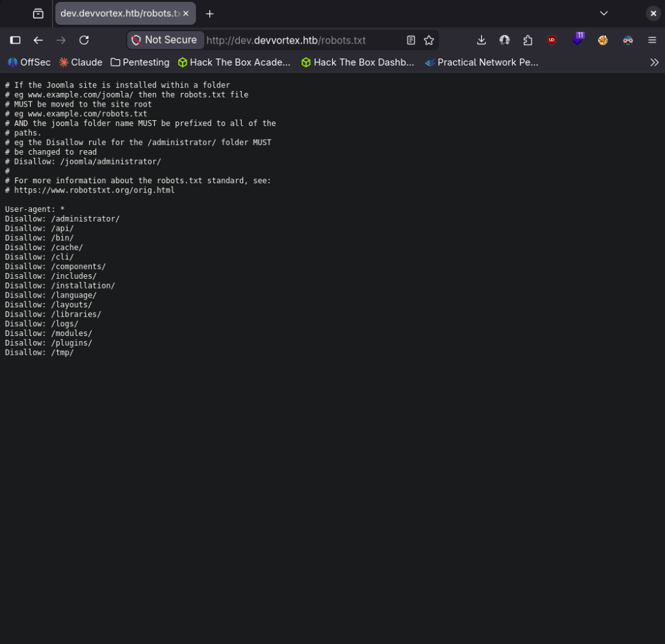This screenshot has width=665, height=644.
Task: Expand the list all tabs dropdown
Action: [604, 14]
